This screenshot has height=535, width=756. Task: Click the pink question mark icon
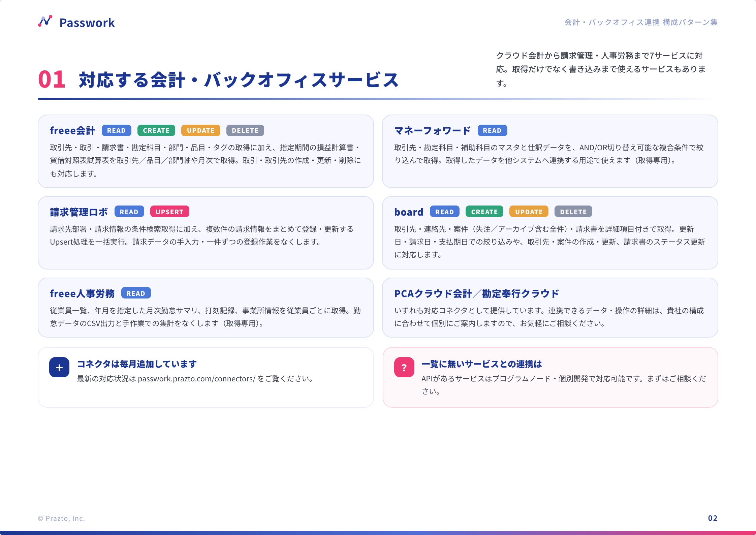[x=404, y=367]
